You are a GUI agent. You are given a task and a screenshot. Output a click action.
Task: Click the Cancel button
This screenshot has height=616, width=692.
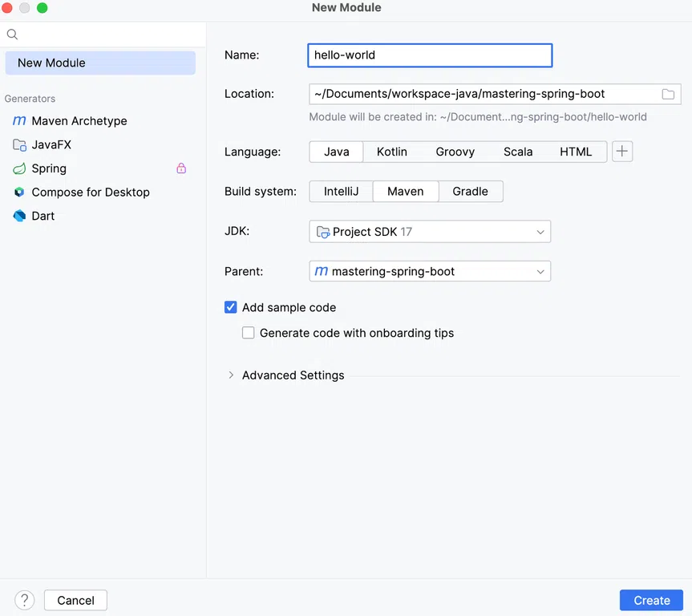(x=75, y=600)
